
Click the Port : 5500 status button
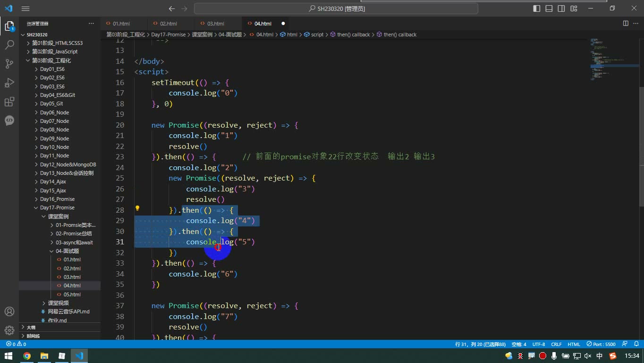(601, 344)
